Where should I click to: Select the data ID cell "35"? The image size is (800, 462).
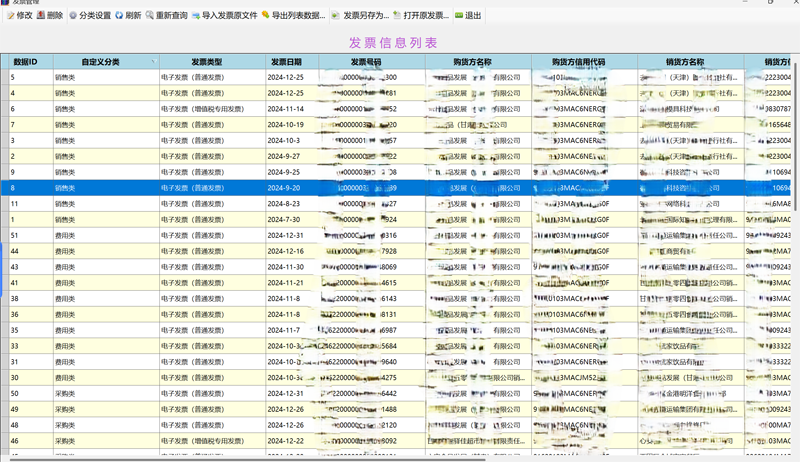coord(31,330)
